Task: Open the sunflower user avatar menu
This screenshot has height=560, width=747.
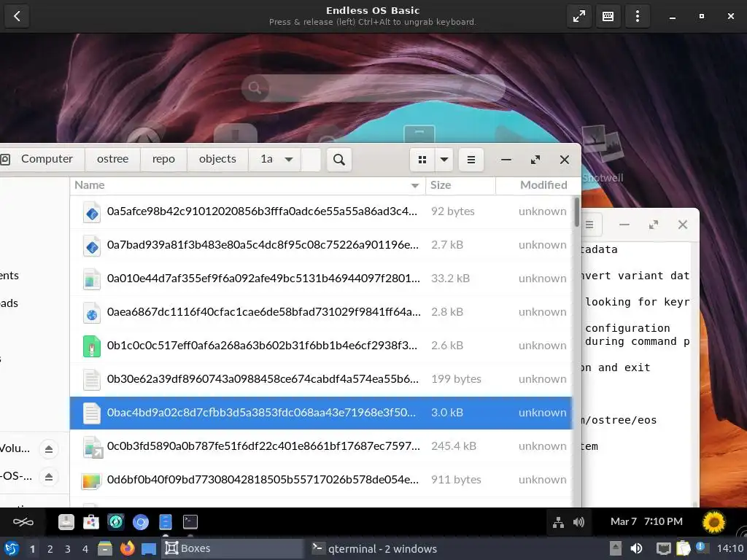Action: [x=713, y=522]
